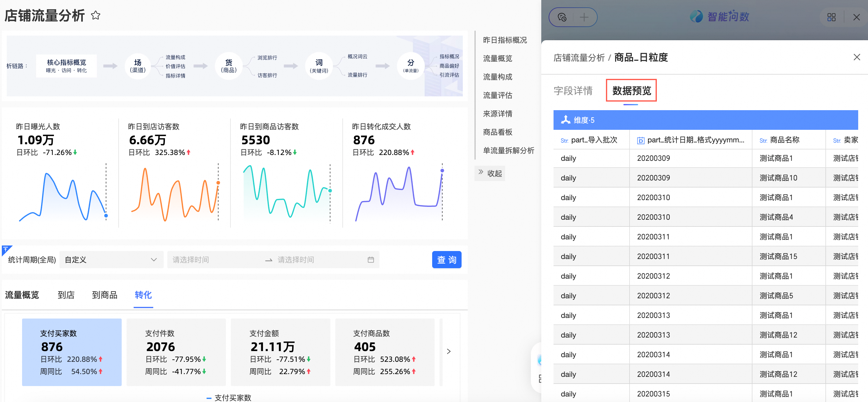Jump to 单流量拆解分析 in side navigation
This screenshot has width=868, height=402.
pyautogui.click(x=508, y=150)
